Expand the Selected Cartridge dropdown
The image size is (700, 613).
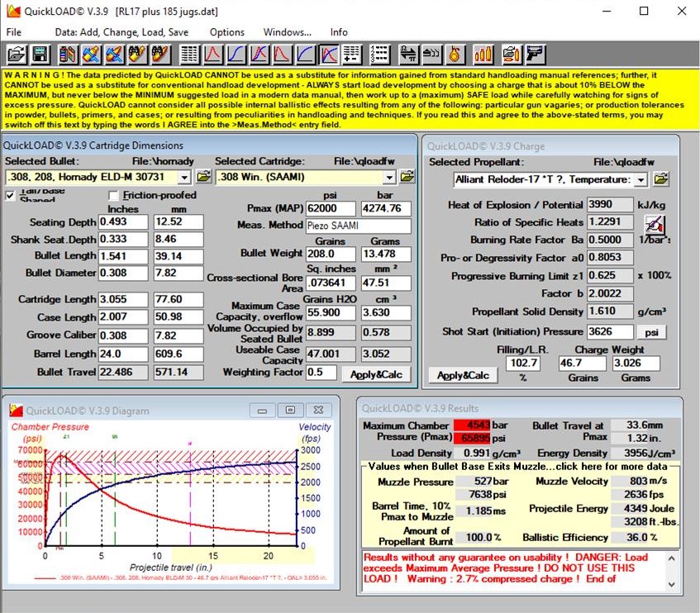click(x=390, y=177)
